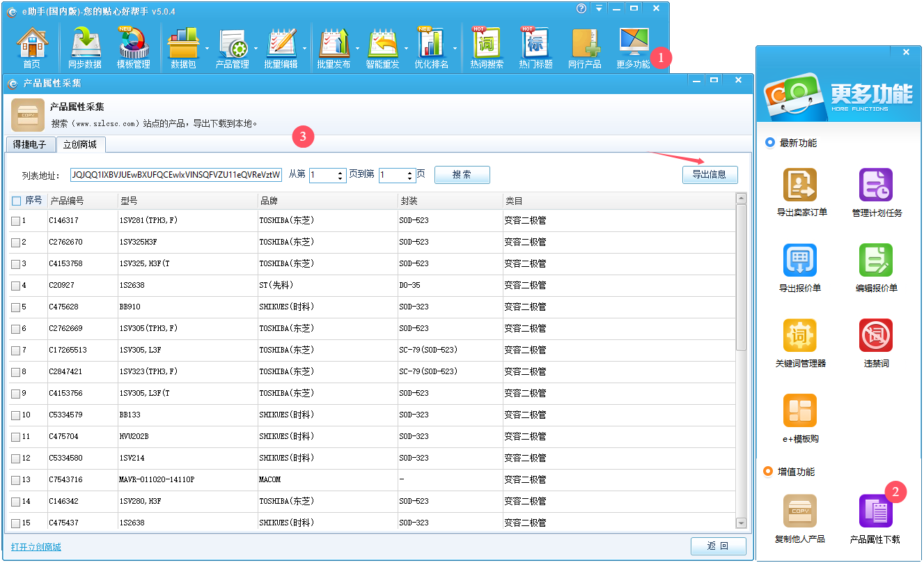Click the title bar dropdown menu arrow

pos(599,8)
